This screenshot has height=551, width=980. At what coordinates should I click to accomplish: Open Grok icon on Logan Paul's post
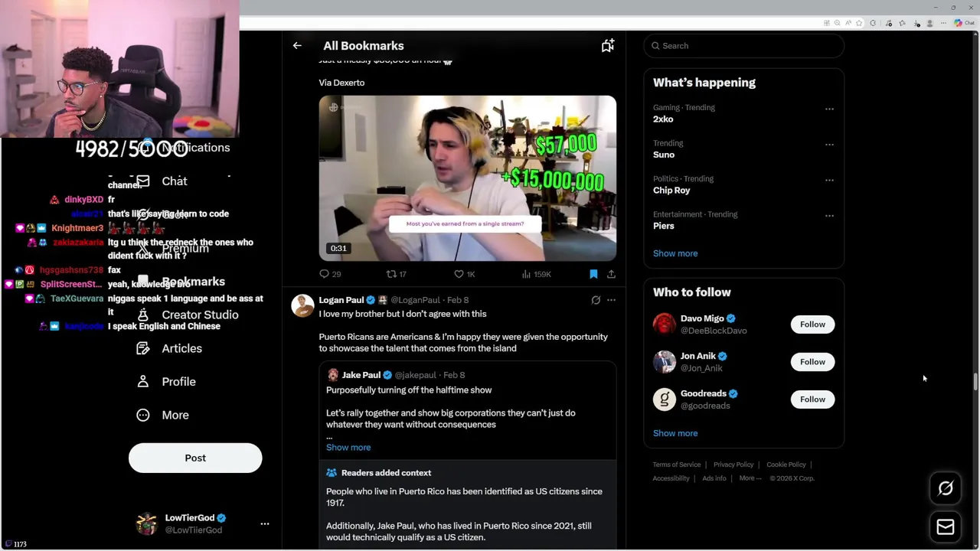(596, 300)
